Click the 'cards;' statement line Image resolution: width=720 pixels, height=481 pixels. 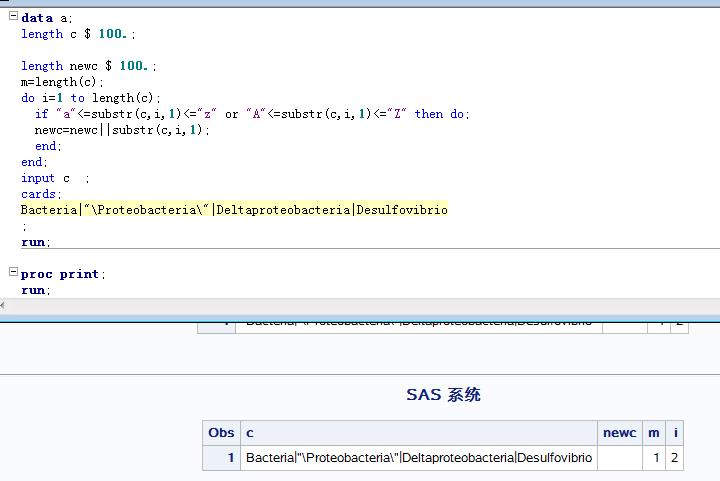[x=41, y=194]
